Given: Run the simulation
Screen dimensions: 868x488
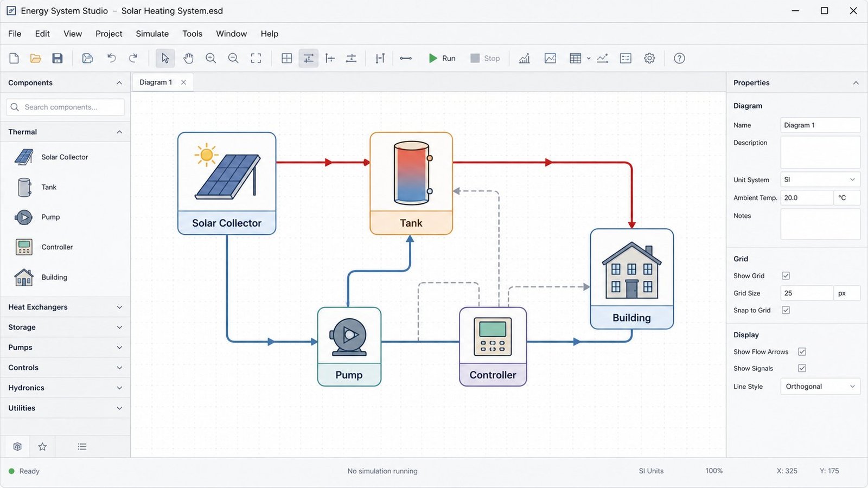Looking at the screenshot, I should pyautogui.click(x=442, y=58).
